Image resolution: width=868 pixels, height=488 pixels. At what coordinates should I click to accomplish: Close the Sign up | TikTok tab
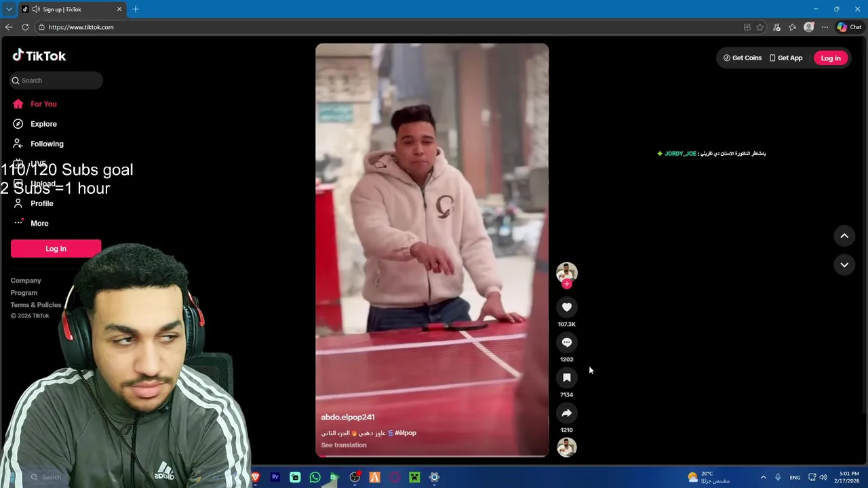119,9
